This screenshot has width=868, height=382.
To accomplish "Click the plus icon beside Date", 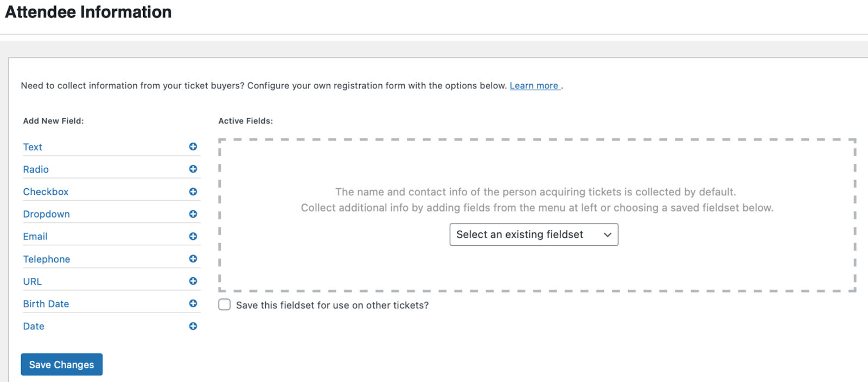I will coord(193,326).
